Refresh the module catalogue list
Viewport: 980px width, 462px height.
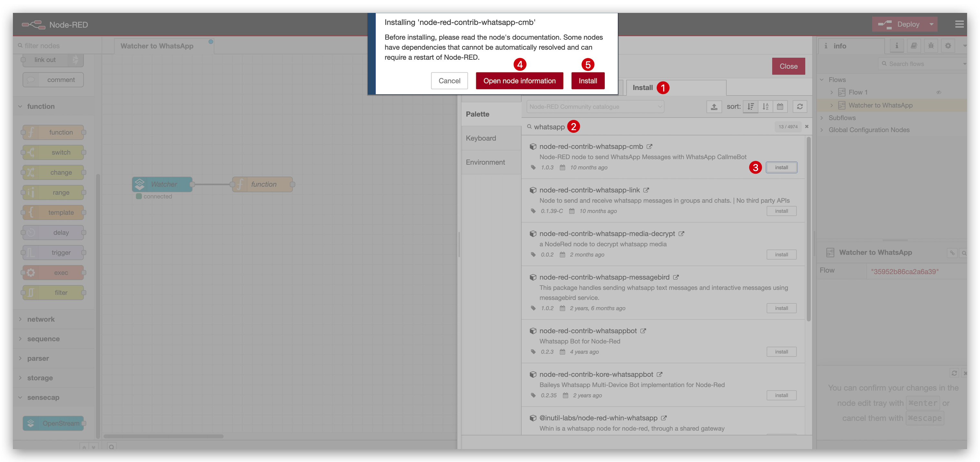point(800,106)
